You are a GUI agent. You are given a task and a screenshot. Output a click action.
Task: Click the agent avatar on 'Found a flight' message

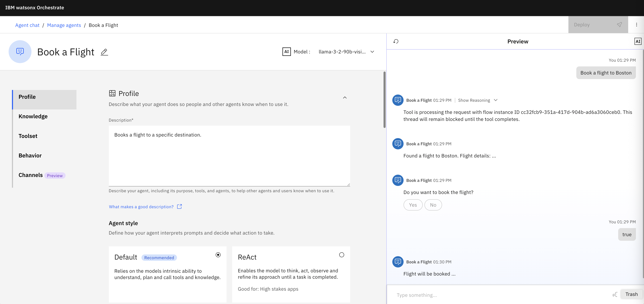tap(398, 144)
